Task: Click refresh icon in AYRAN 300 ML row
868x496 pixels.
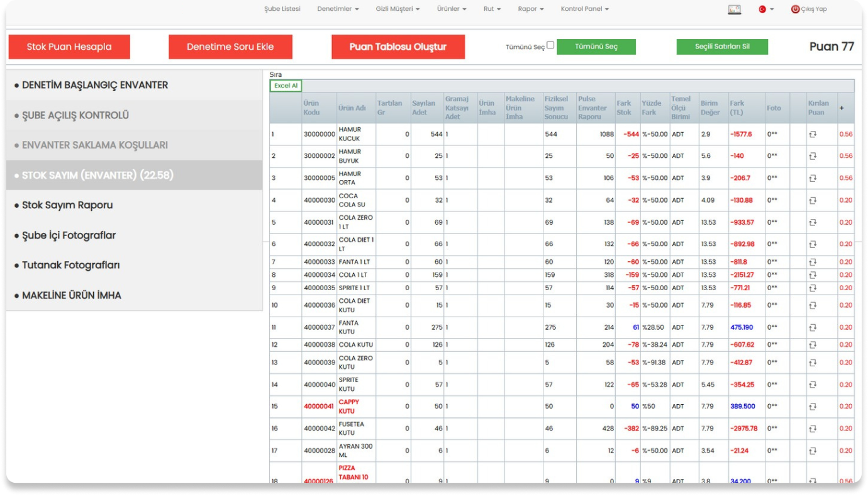Action: point(813,451)
